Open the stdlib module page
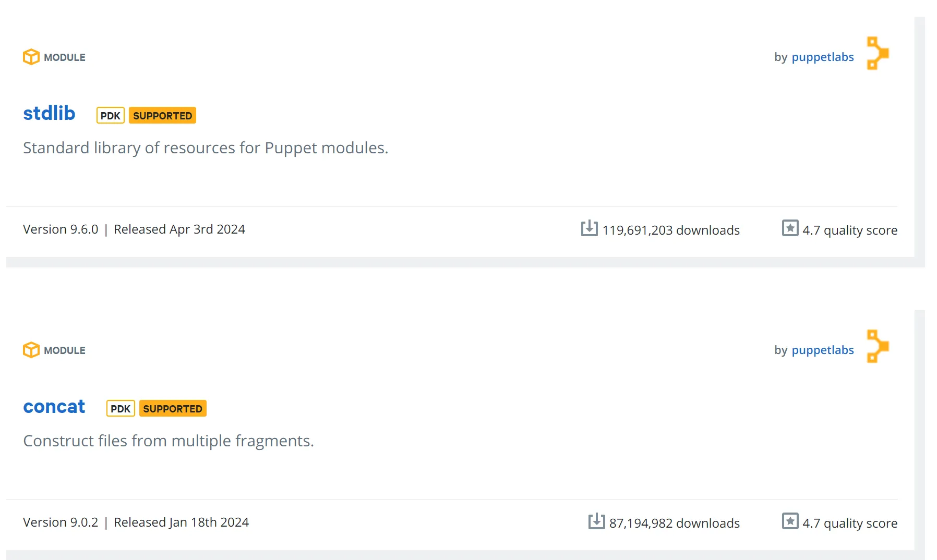This screenshot has width=937, height=560. (x=49, y=113)
